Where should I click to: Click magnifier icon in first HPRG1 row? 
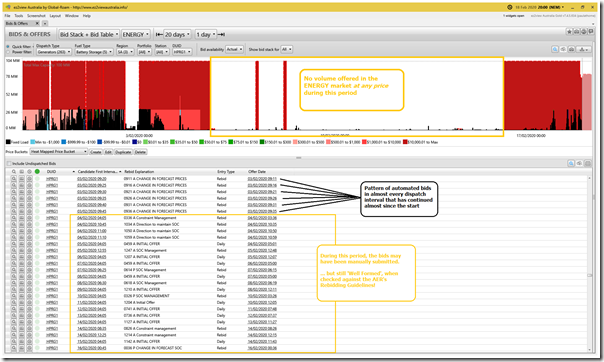click(13, 179)
